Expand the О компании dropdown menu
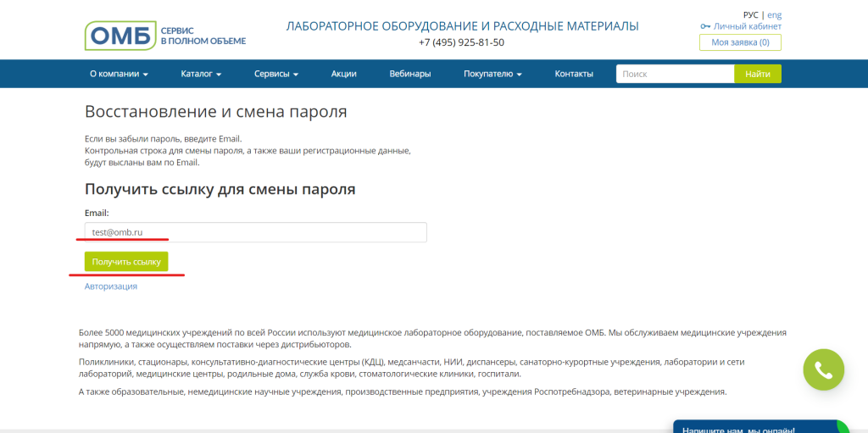868x433 pixels. [x=119, y=74]
